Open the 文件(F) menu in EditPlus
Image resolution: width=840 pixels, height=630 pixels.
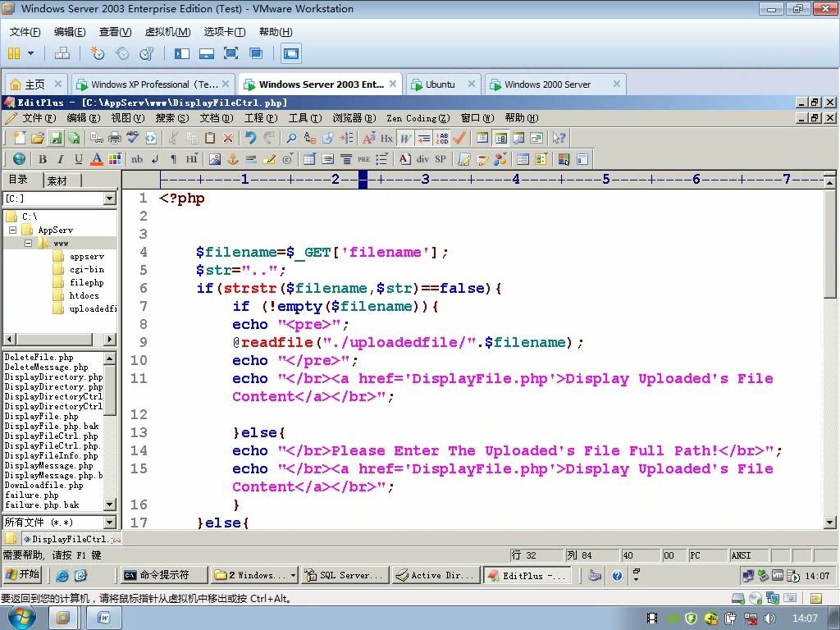pyautogui.click(x=39, y=118)
